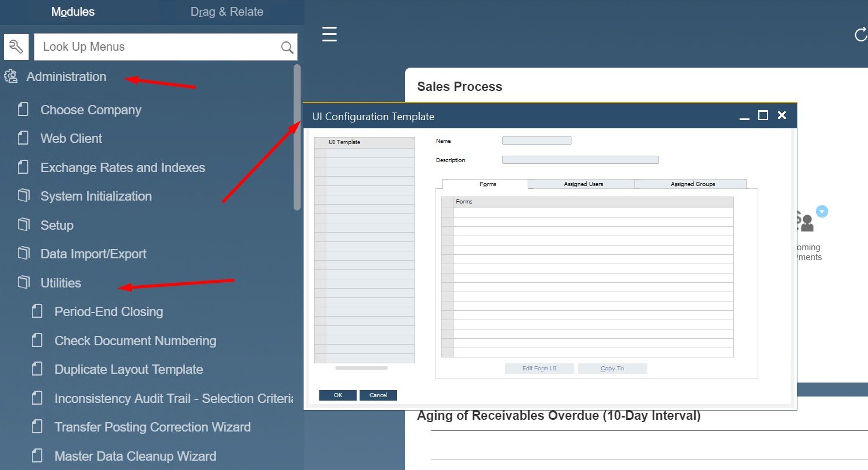The width and height of the screenshot is (868, 470).
Task: Click the page icon next to Web Client
Action: click(x=23, y=138)
